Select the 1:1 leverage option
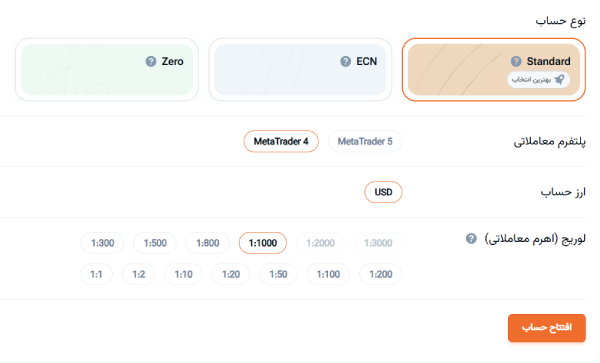Screen dimensions: 600x363 tap(96, 274)
